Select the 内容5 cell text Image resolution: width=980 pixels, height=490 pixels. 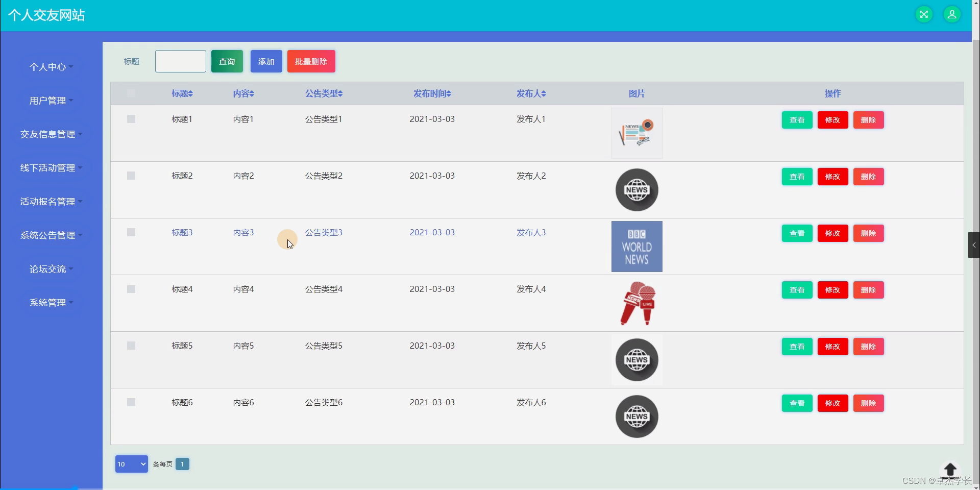point(243,346)
